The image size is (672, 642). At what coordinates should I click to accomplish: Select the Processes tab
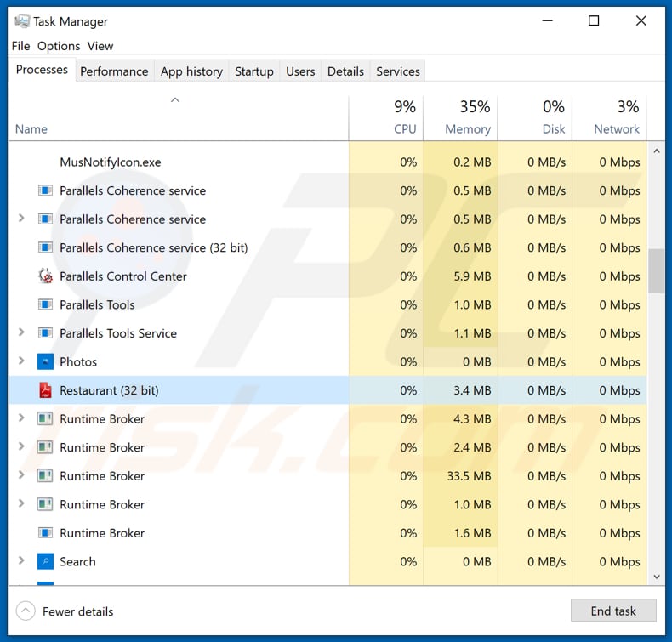pos(42,70)
